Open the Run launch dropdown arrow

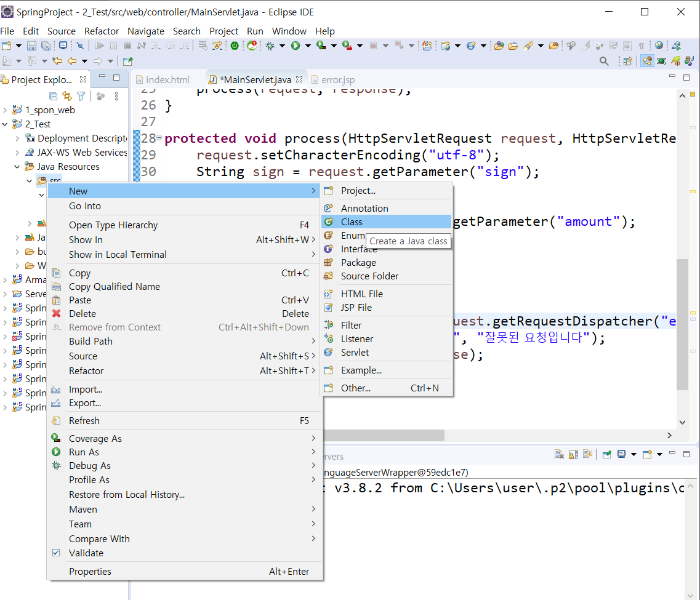308,46
